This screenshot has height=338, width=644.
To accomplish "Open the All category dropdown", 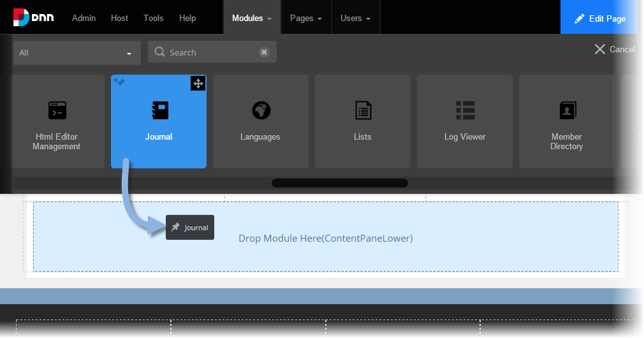I will [77, 53].
